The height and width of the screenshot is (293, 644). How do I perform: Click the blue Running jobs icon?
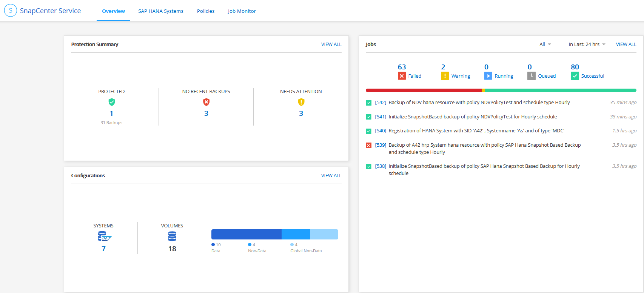click(x=488, y=76)
